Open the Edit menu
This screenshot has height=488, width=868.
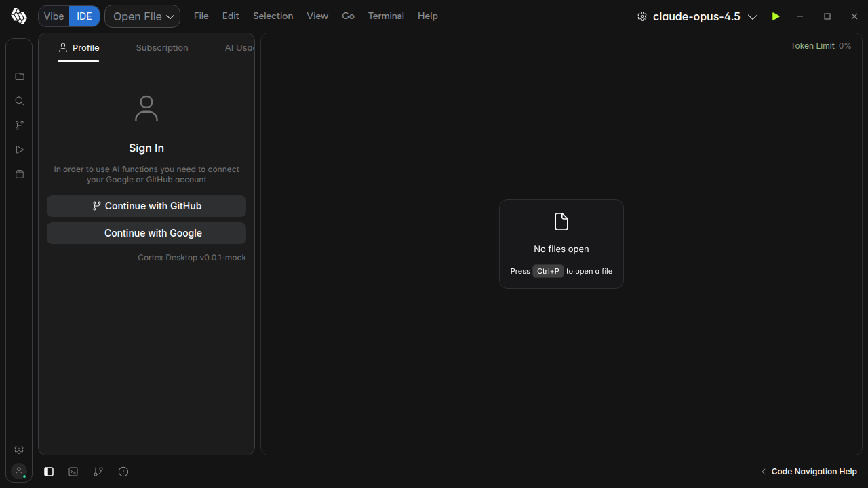(231, 16)
